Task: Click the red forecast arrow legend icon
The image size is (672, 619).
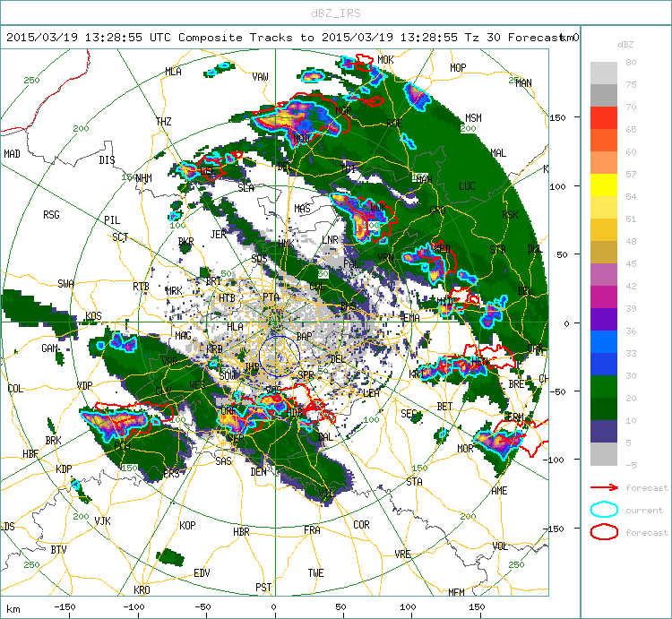Action: click(604, 487)
